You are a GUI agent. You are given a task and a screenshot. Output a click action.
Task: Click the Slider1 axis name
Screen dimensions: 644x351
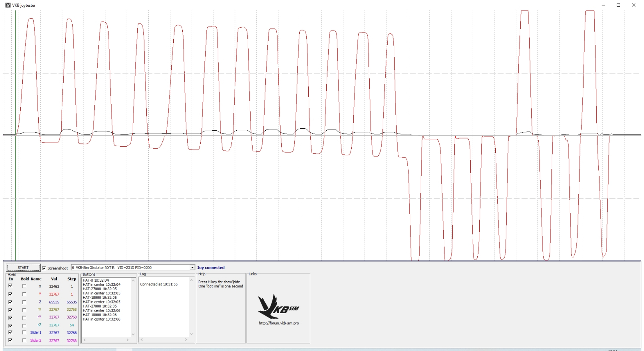tap(36, 333)
